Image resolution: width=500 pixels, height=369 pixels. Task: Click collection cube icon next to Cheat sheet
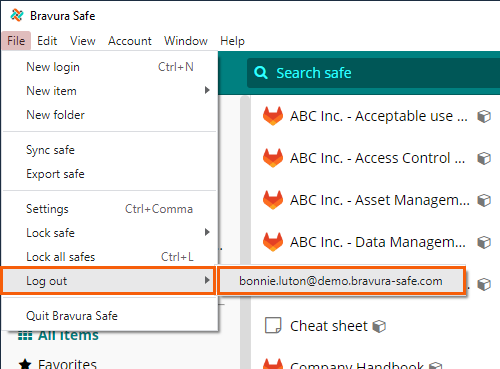pyautogui.click(x=379, y=326)
